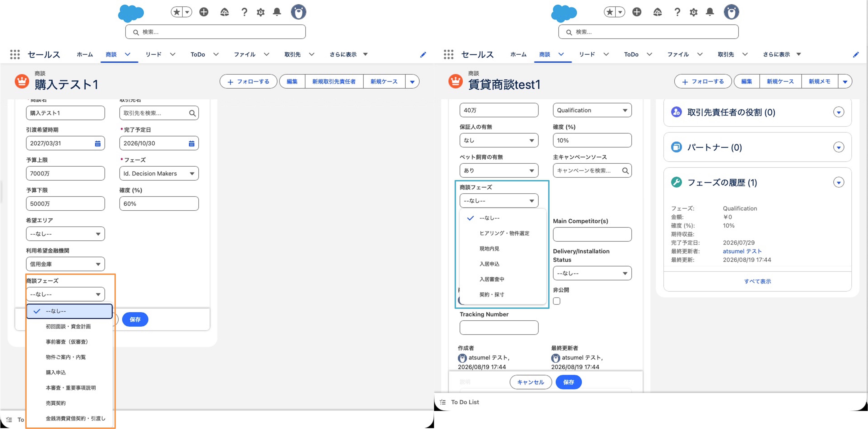Click 編集 button in right window
The image size is (868, 429).
(x=746, y=81)
